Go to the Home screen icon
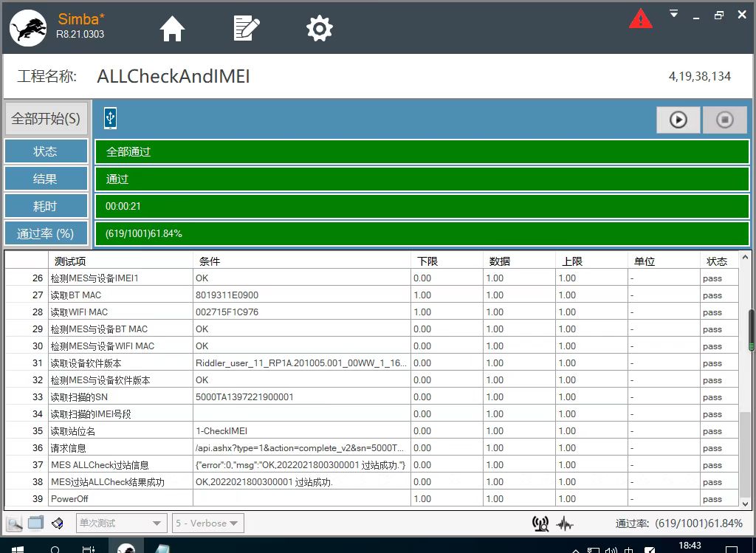 [172, 29]
